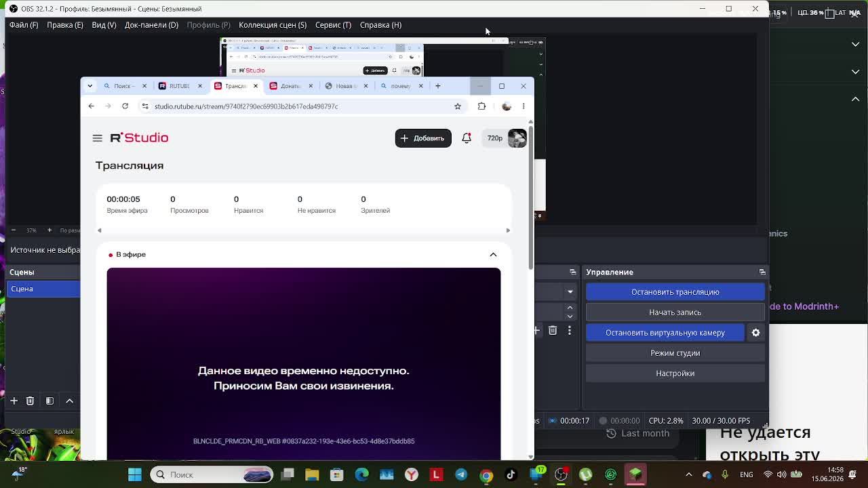The height and width of the screenshot is (488, 868).
Task: Open virtual camera settings gear in OBS
Action: tap(755, 333)
